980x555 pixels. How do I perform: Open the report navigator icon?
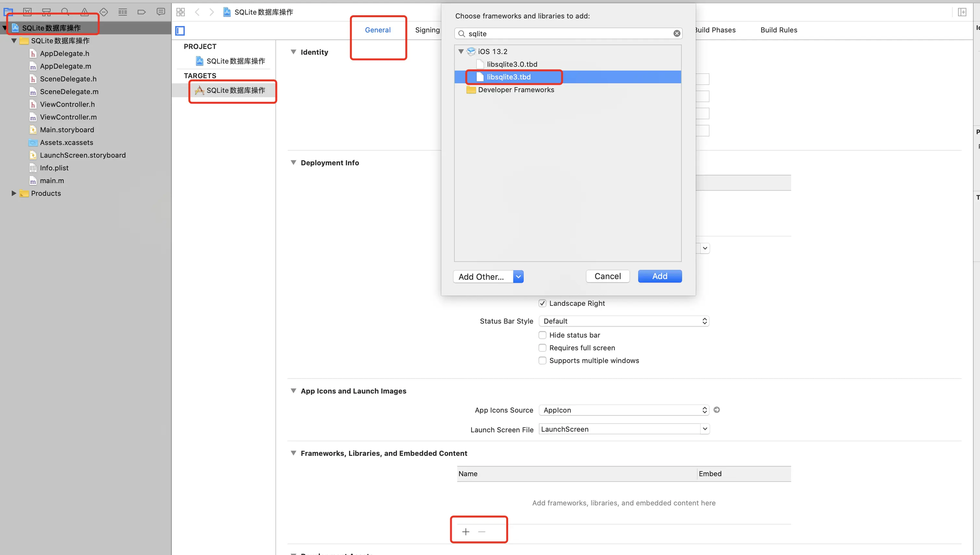pos(161,12)
